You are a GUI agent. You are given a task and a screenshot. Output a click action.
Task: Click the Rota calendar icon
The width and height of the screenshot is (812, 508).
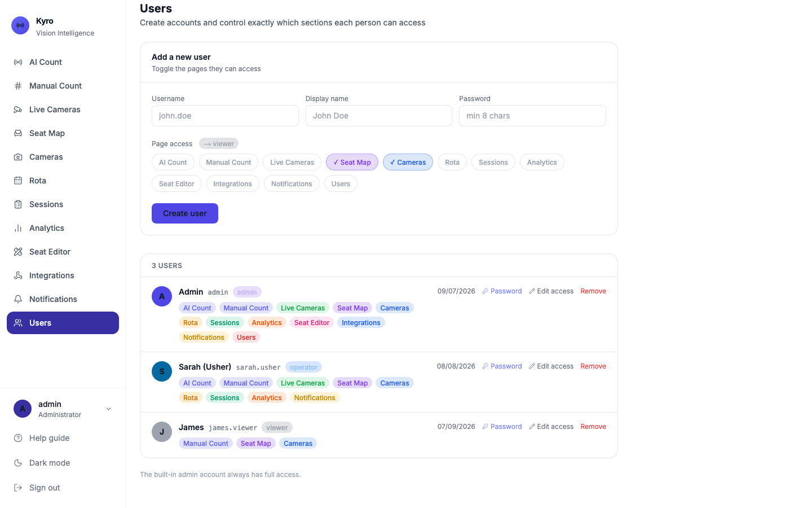point(18,181)
